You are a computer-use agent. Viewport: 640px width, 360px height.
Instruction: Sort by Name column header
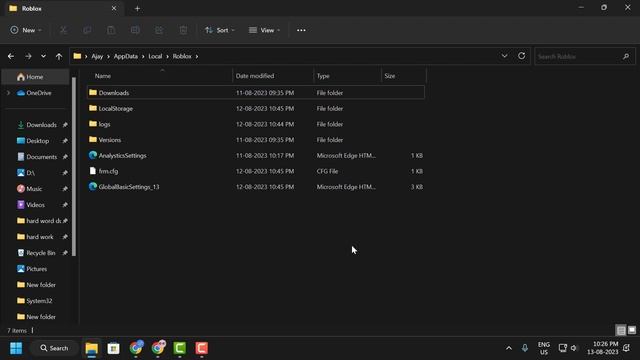[161, 76]
